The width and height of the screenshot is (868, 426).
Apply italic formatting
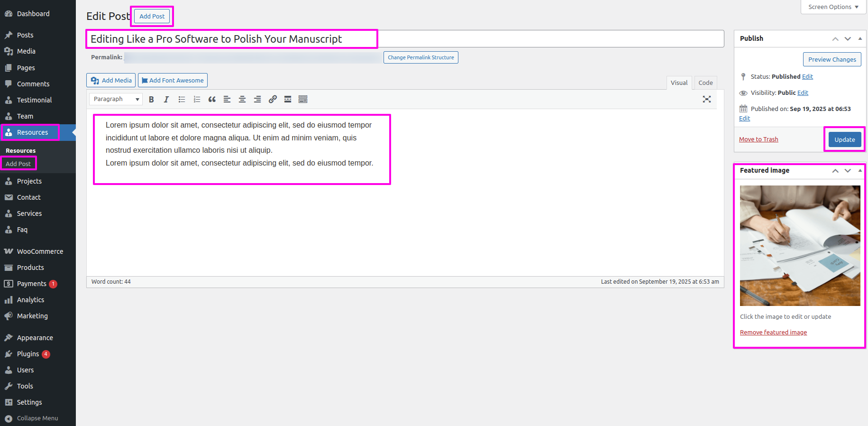pyautogui.click(x=166, y=99)
